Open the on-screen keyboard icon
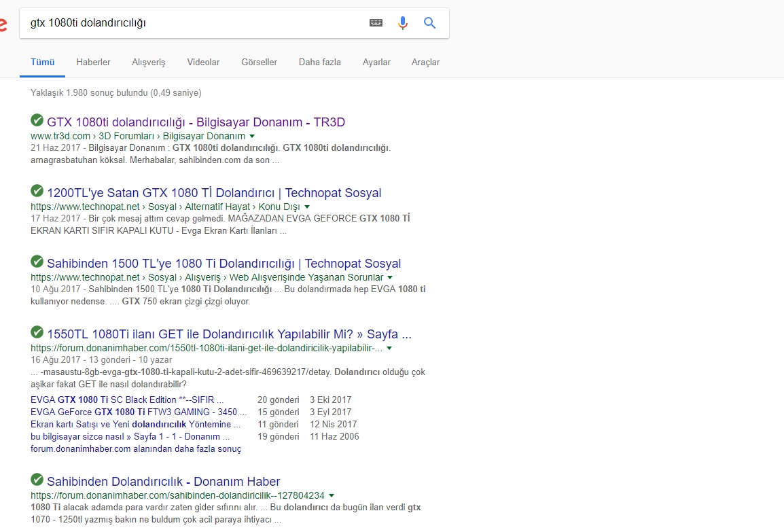Viewport: 784px width, 532px height. [376, 23]
